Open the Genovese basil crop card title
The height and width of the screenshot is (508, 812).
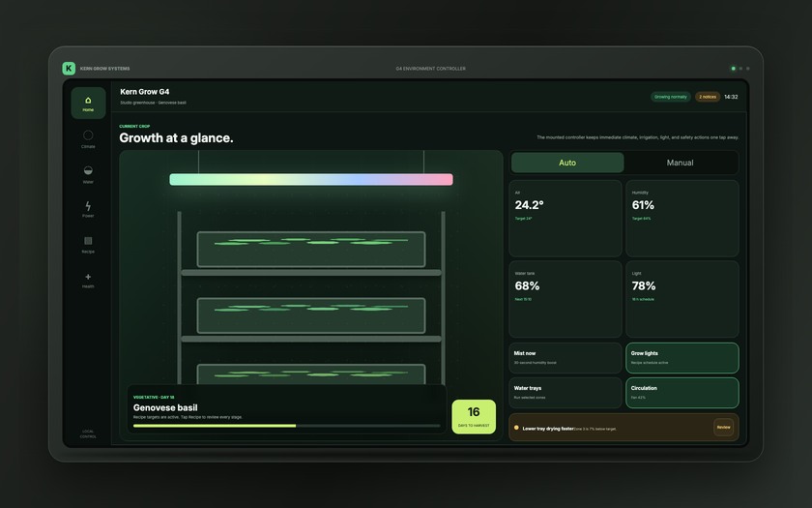click(x=165, y=407)
